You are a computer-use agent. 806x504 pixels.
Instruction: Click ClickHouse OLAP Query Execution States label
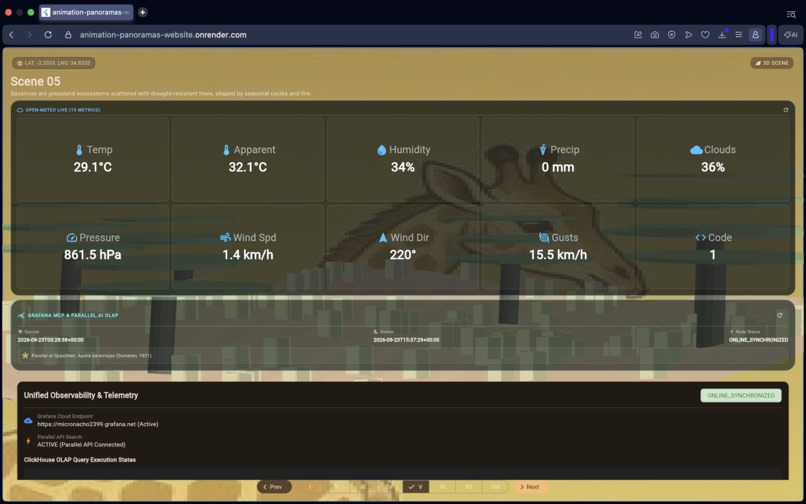(x=80, y=460)
